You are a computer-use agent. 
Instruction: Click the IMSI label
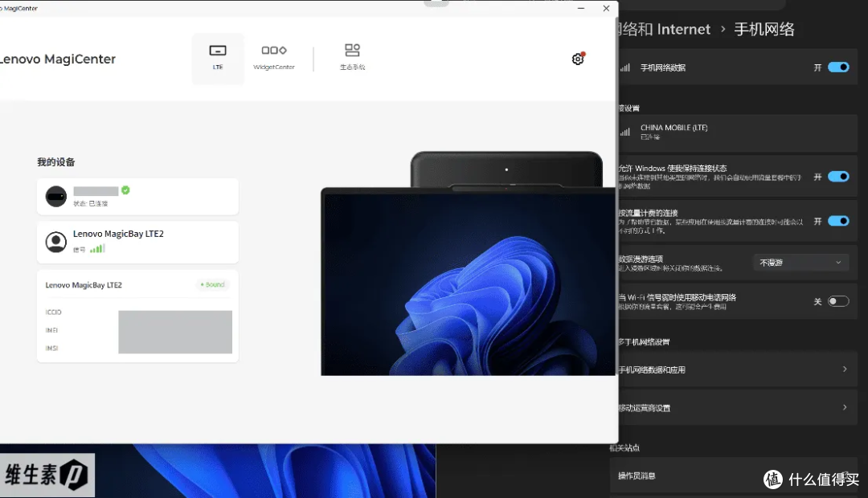(51, 348)
